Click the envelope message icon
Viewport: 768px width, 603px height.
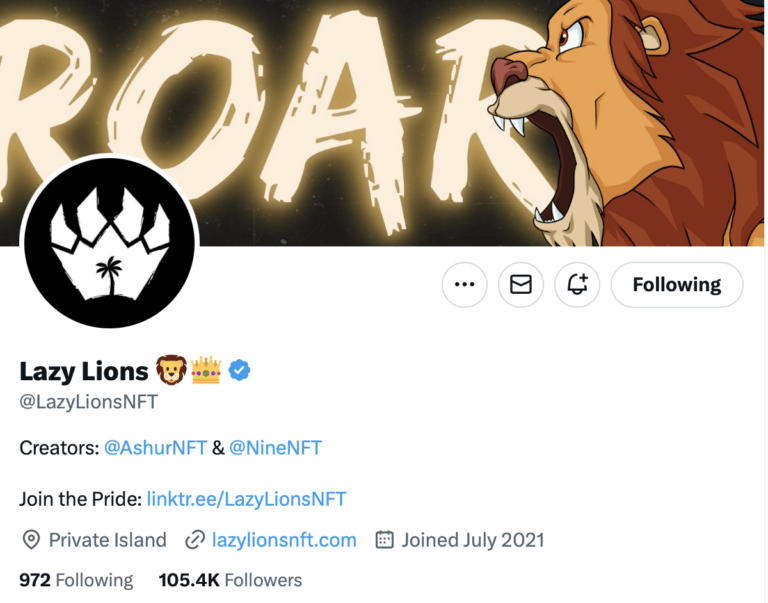(x=521, y=285)
